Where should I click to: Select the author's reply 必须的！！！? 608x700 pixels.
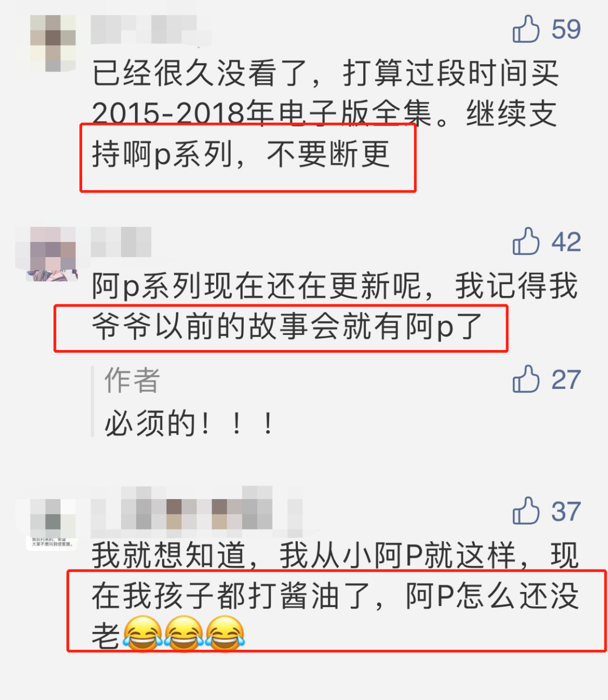(189, 424)
